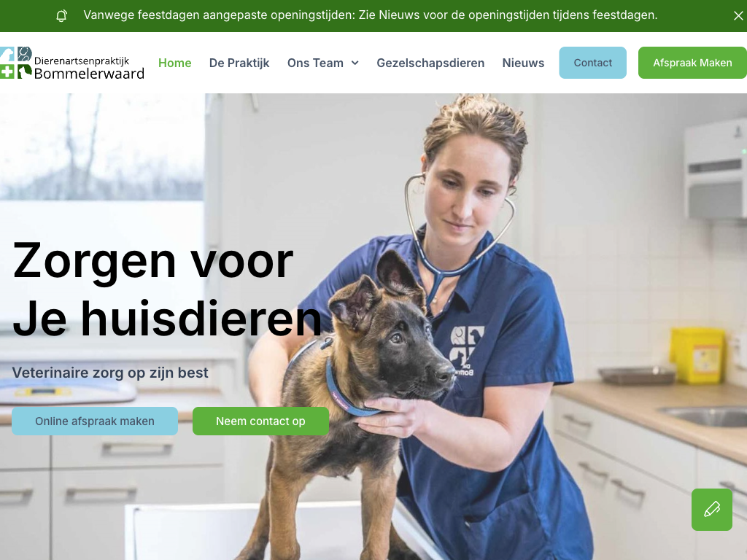Screen dimensions: 747x560
Task: Click the Zorgen voor Je huisdieren heading
Action: [167, 289]
